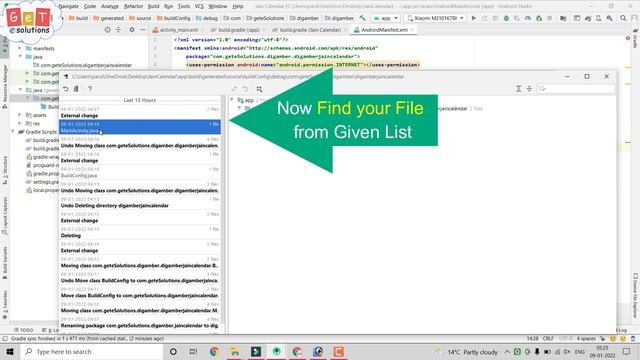Image resolution: width=640 pixels, height=360 pixels.
Task: Click the Collapse All icon in Local History
Action: click(529, 89)
